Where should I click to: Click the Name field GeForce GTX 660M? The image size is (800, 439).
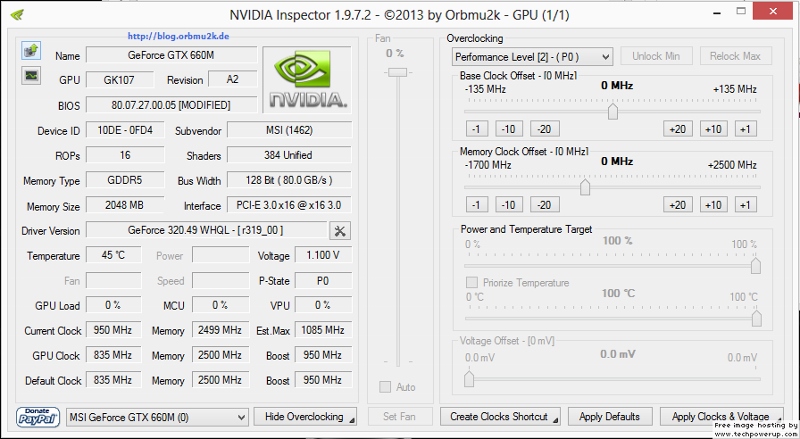tap(171, 55)
